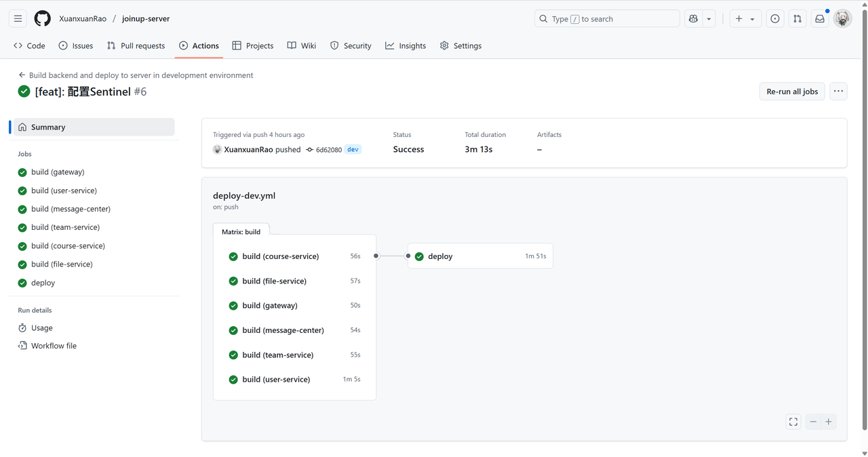The height and width of the screenshot is (457, 868).
Task: Open the user avatar menu
Action: [842, 19]
